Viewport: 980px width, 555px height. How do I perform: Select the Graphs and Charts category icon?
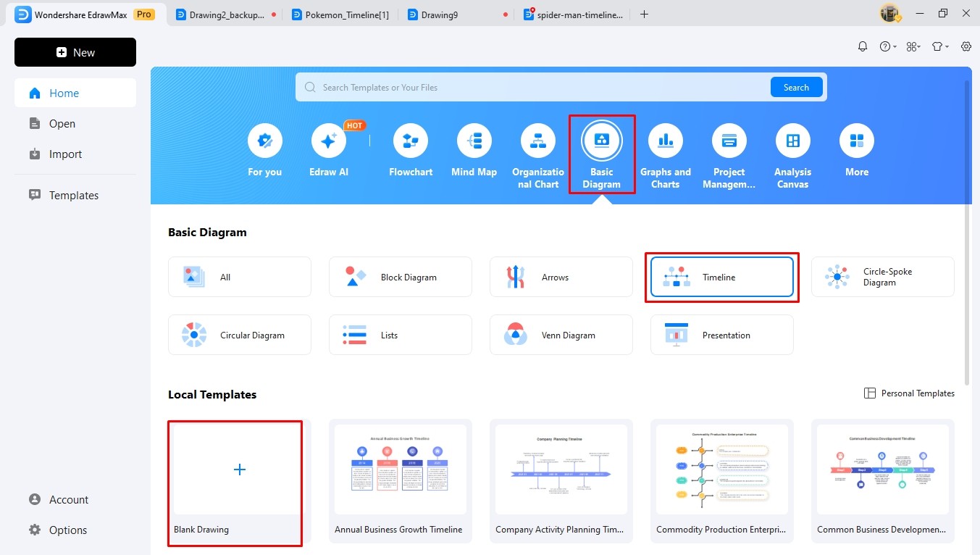pyautogui.click(x=666, y=141)
